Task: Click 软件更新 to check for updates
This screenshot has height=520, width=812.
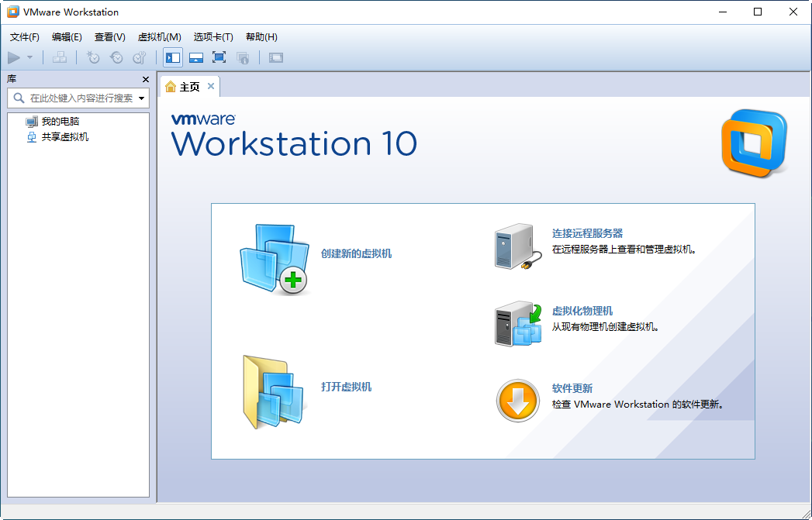Action: click(x=572, y=387)
